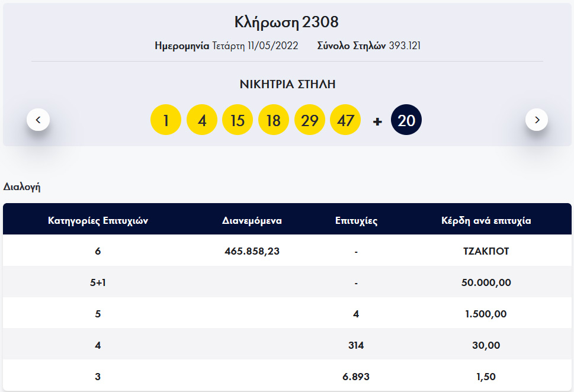Click the Κλήρωση 2308 title
Image resolution: width=574 pixels, height=392 pixels.
click(x=287, y=23)
